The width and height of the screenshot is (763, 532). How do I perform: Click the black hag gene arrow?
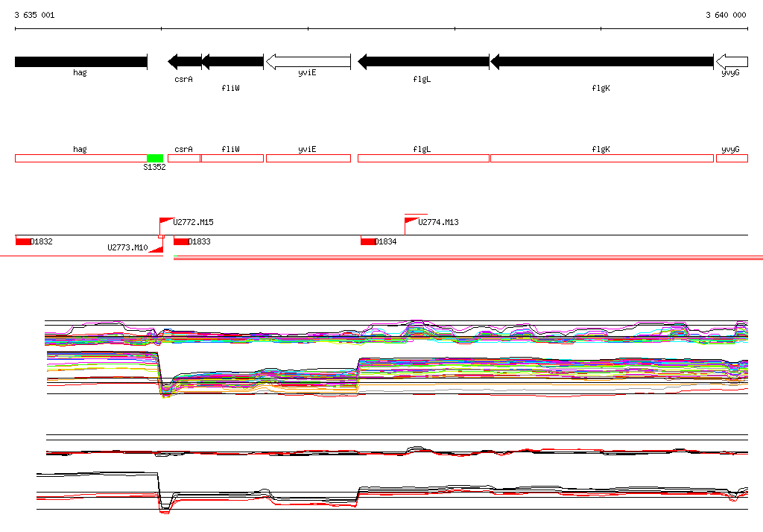[x=81, y=62]
